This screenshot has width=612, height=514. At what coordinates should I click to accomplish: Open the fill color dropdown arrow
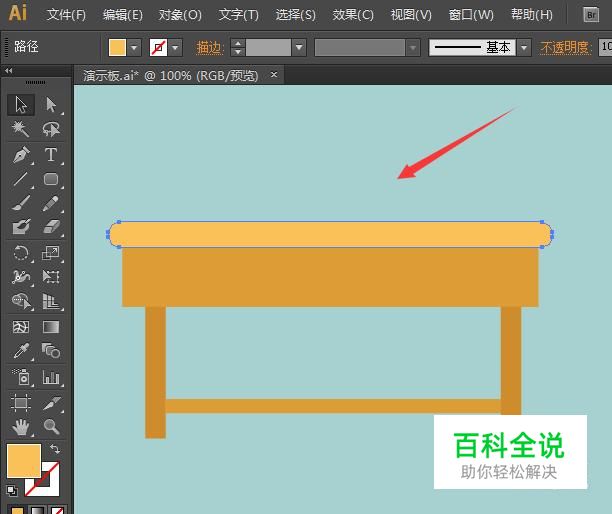134,48
